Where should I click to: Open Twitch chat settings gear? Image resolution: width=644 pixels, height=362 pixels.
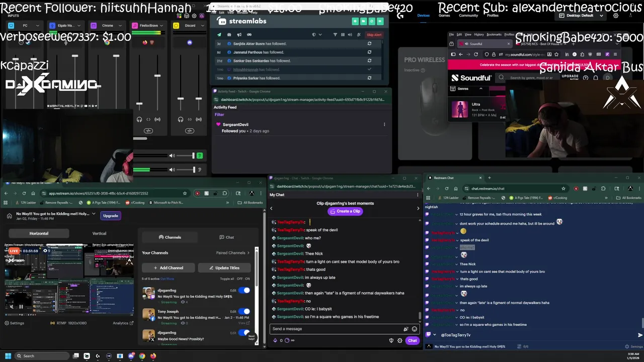coord(400,340)
